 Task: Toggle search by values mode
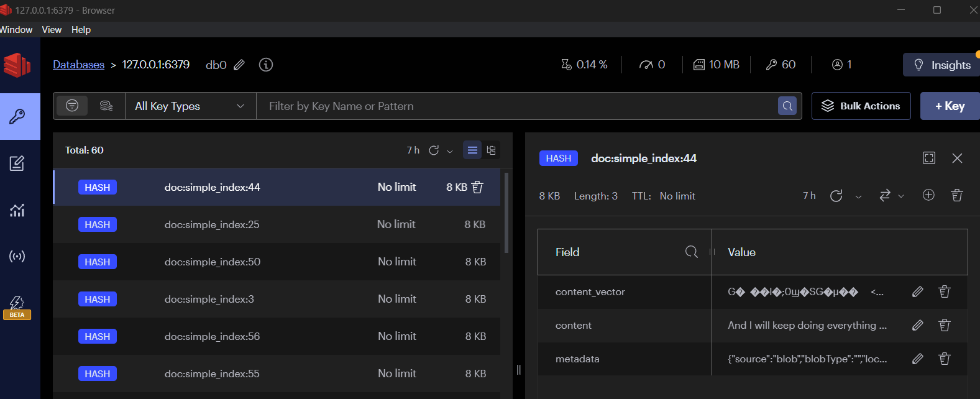106,106
